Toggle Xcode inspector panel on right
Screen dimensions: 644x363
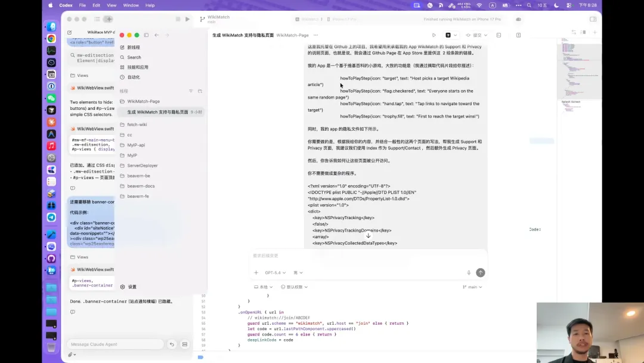(593, 19)
